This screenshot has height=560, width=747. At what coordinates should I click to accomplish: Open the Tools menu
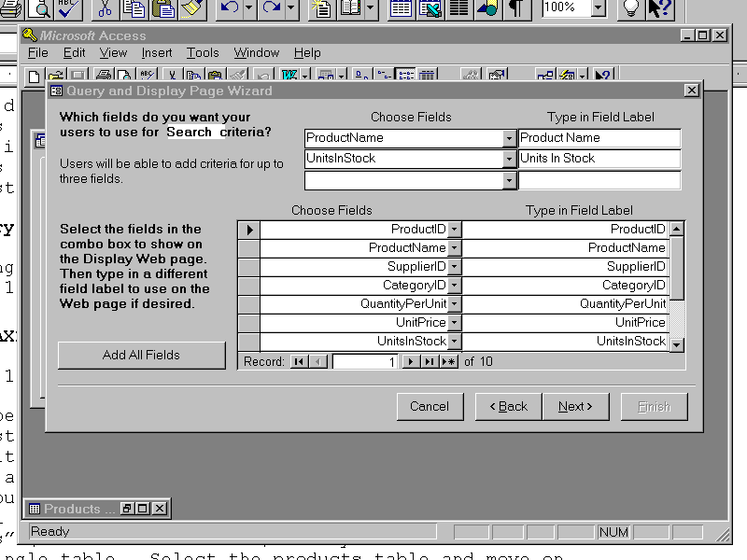point(203,53)
